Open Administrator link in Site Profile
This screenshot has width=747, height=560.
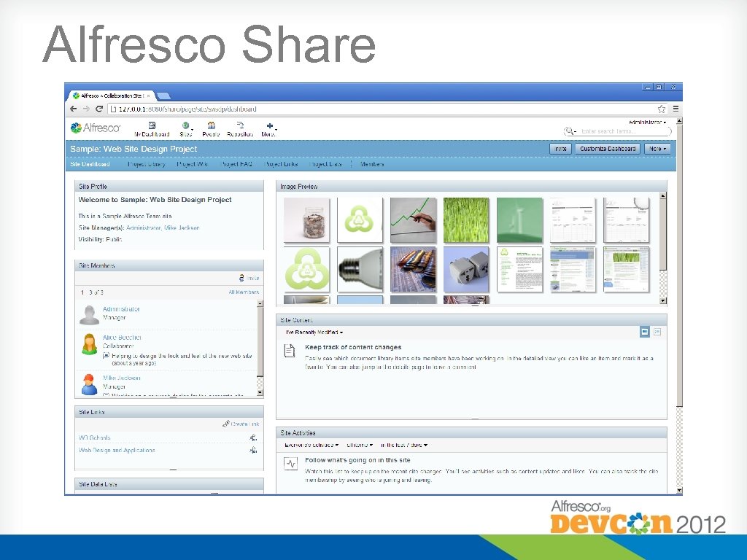point(144,228)
